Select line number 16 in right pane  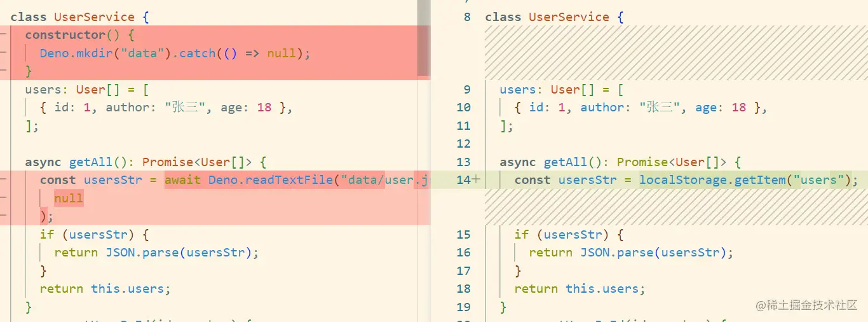[x=464, y=253]
